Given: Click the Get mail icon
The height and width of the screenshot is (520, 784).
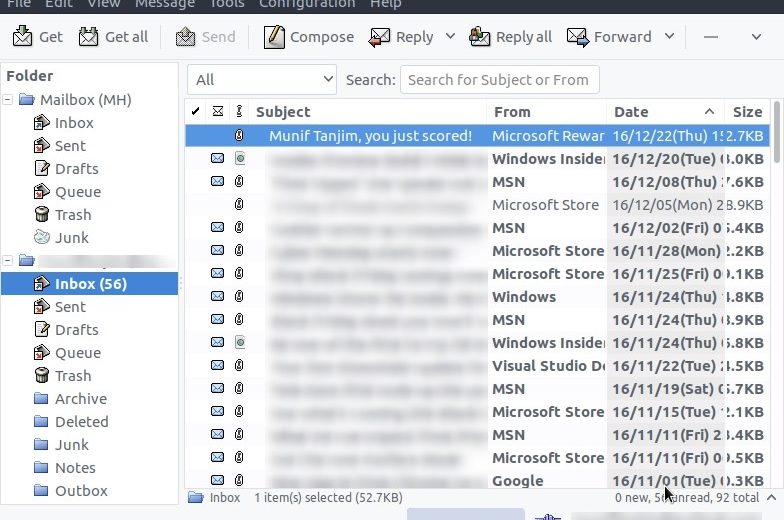Looking at the screenshot, I should [22, 36].
